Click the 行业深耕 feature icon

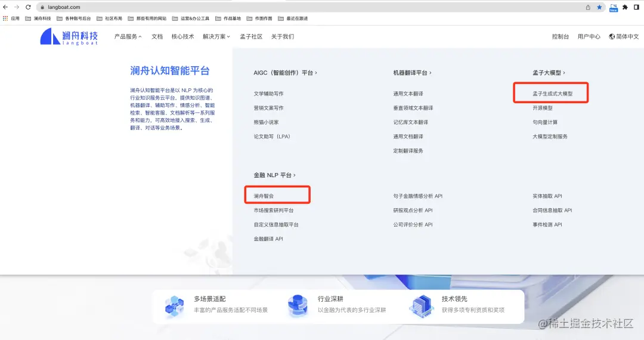pos(298,306)
